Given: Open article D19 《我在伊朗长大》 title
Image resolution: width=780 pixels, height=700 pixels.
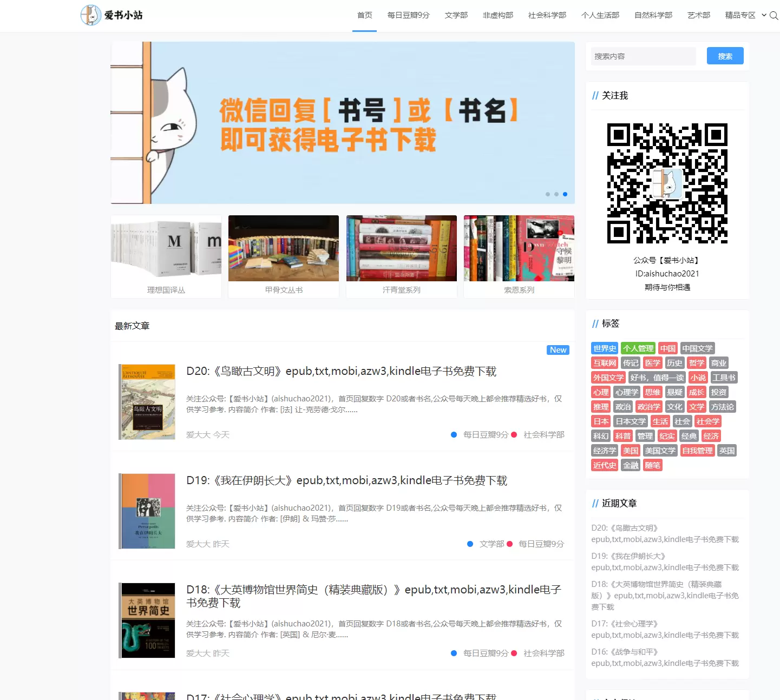Looking at the screenshot, I should point(347,480).
